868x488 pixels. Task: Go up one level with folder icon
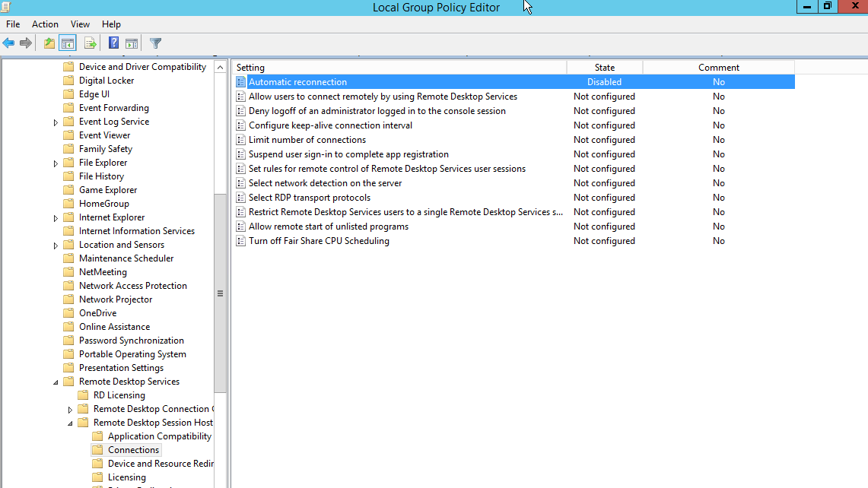(x=49, y=43)
